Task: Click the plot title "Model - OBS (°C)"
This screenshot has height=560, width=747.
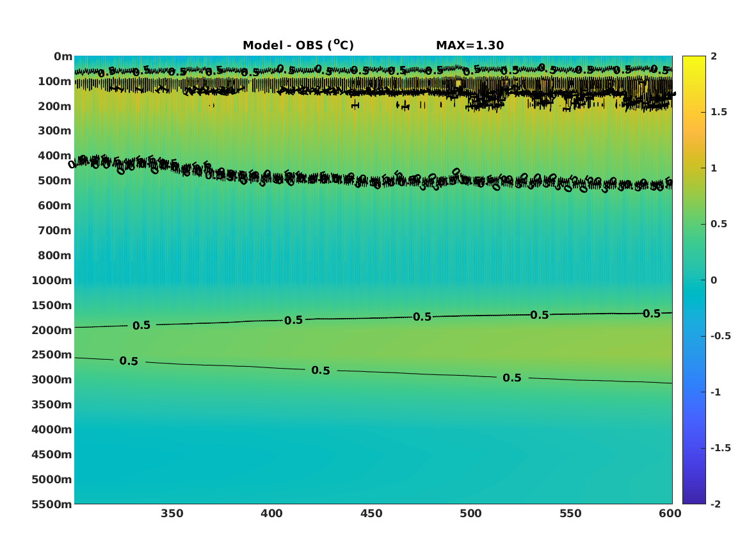Action: [298, 45]
